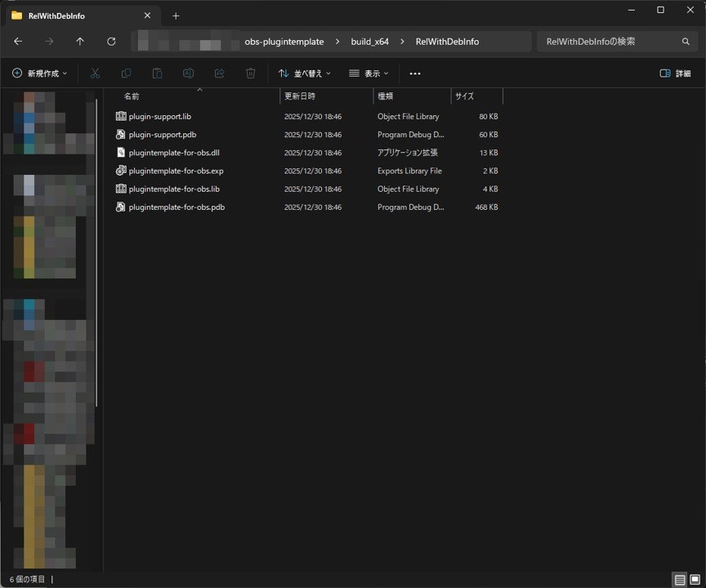Click the 80 KB size cell
Viewport: 706px width, 588px height.
489,117
